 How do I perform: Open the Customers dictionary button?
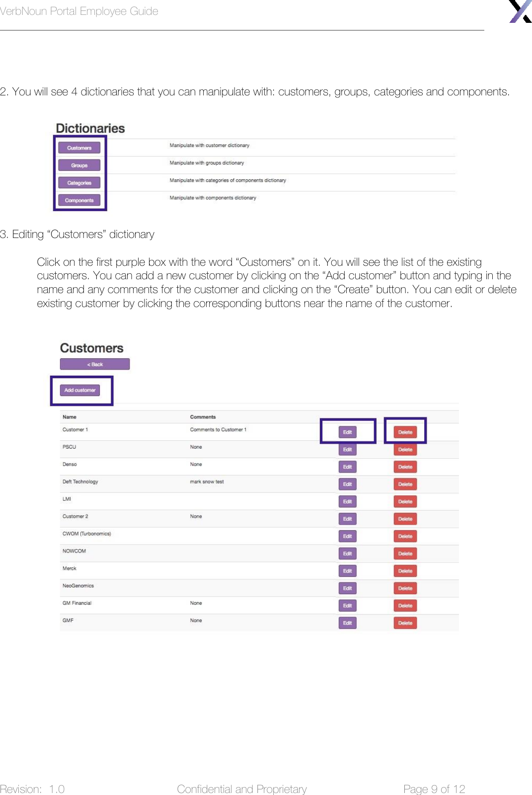(79, 148)
